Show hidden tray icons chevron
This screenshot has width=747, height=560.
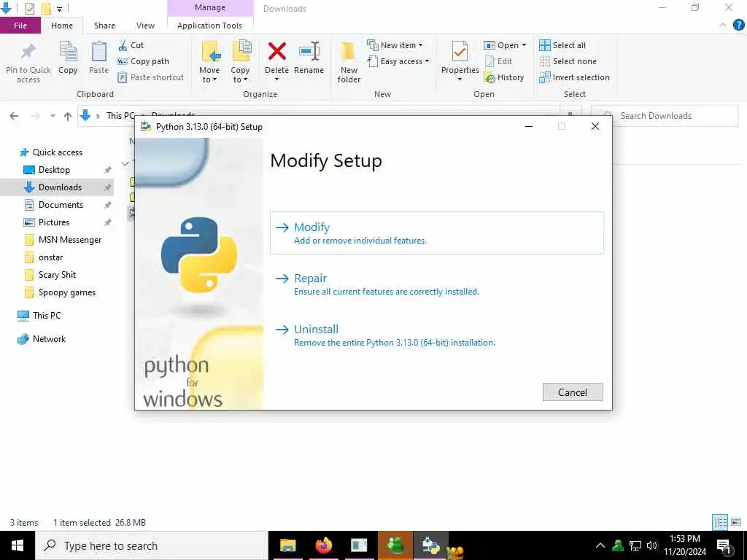(x=600, y=545)
